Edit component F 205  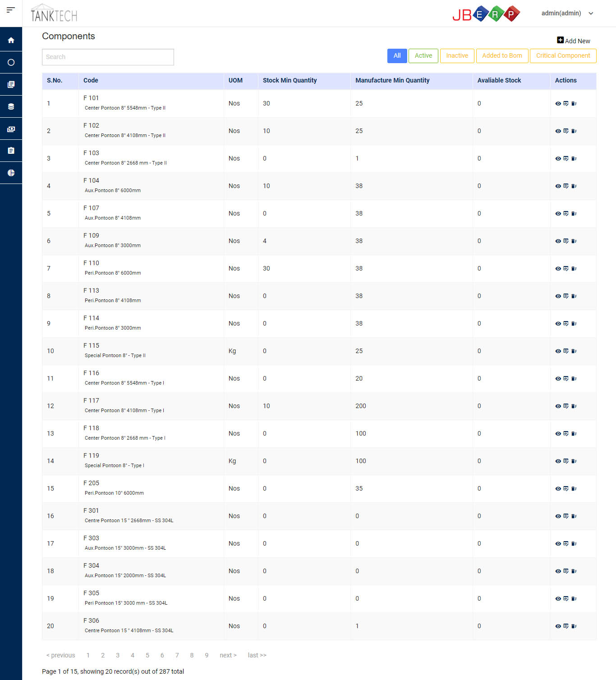566,488
